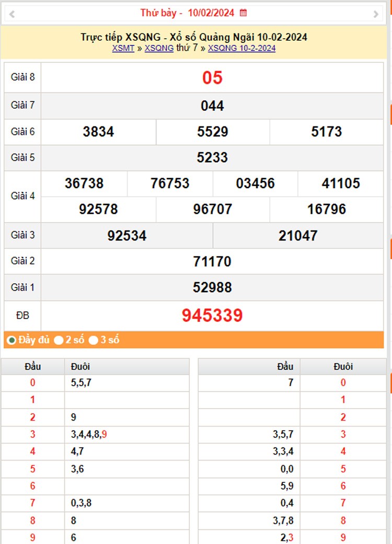The image size is (392, 544).
Task: Click the Giải 1 number 52988
Action: click(212, 287)
